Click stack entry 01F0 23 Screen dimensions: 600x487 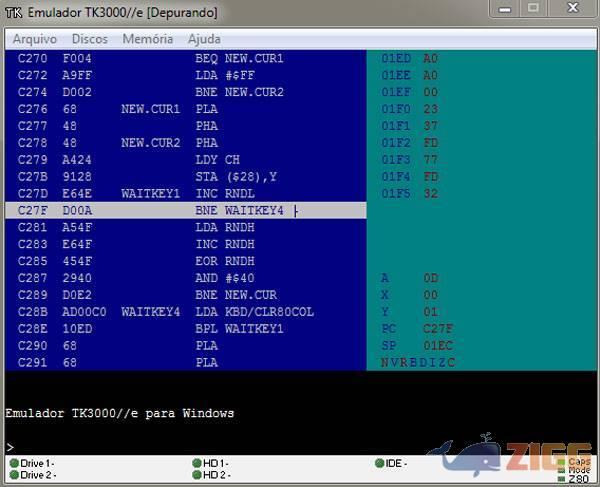[x=409, y=109]
